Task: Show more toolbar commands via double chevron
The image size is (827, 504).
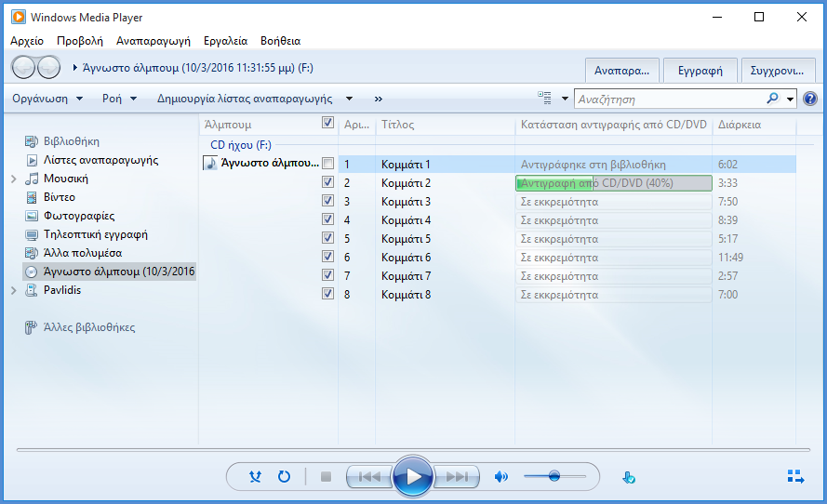Action: coord(379,99)
